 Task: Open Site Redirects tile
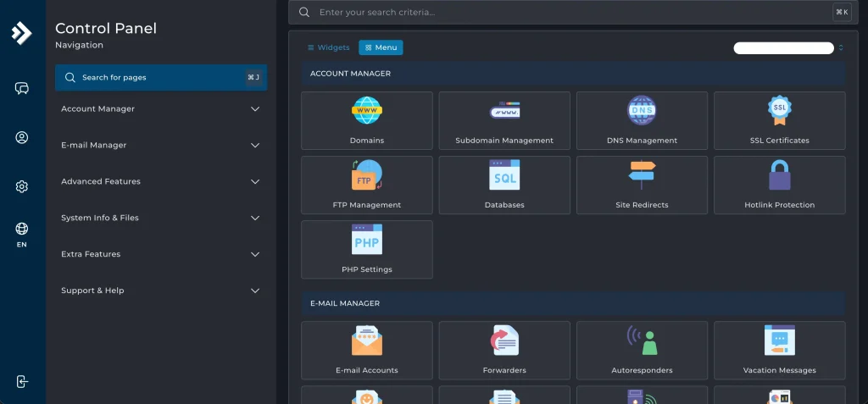click(x=642, y=185)
